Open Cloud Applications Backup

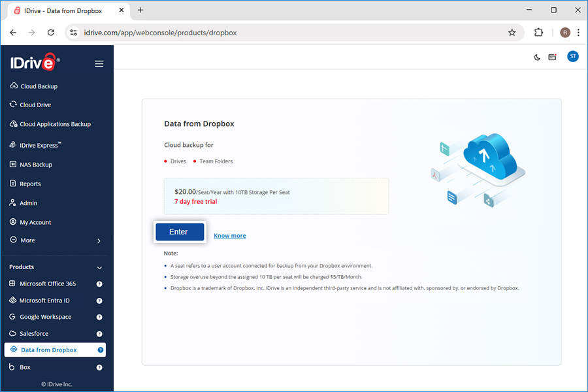coord(50,124)
